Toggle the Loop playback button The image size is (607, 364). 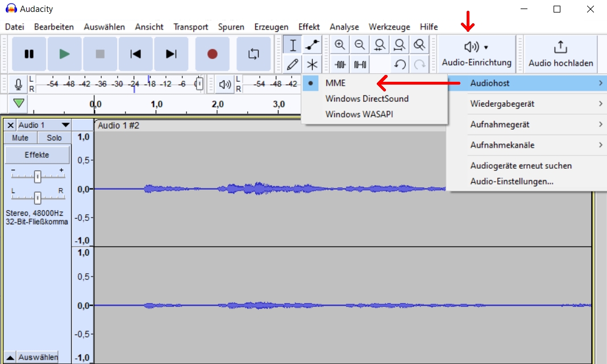[253, 54]
